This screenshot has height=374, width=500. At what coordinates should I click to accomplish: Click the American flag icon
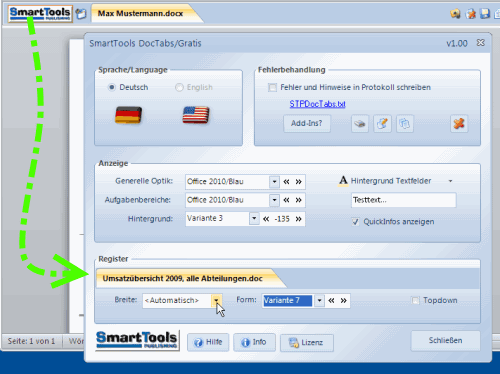click(x=196, y=115)
